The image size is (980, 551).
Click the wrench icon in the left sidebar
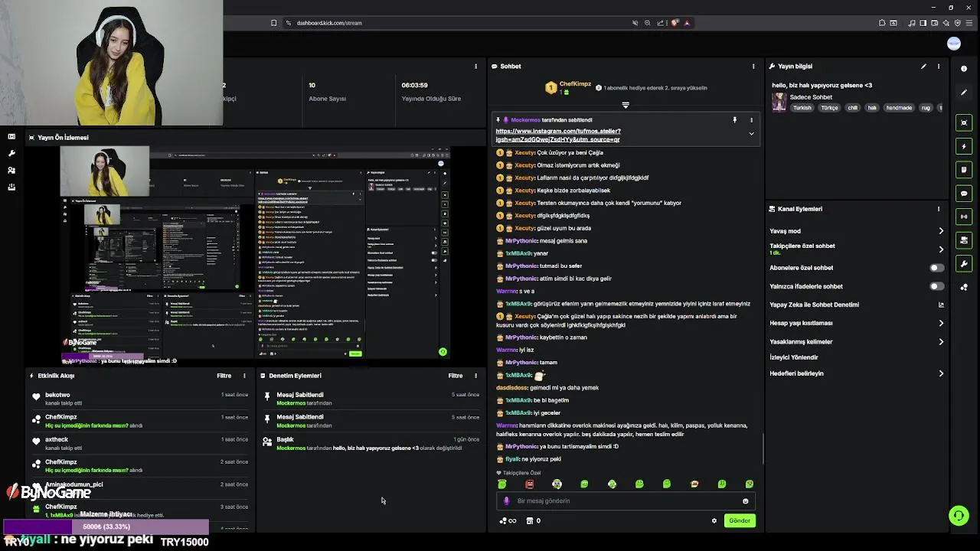click(11, 153)
